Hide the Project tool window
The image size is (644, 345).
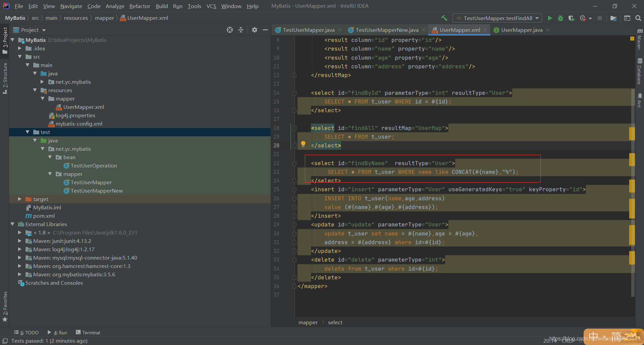(x=265, y=30)
